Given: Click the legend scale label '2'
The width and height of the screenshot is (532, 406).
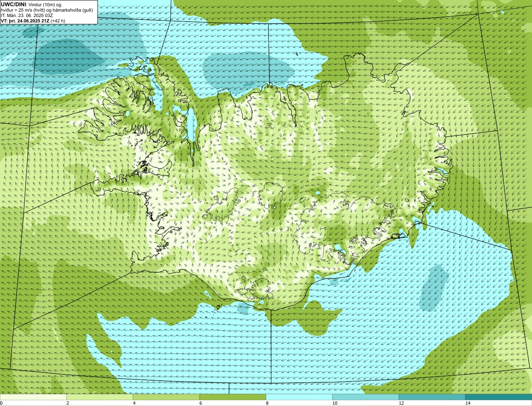Looking at the screenshot, I should [x=67, y=403].
